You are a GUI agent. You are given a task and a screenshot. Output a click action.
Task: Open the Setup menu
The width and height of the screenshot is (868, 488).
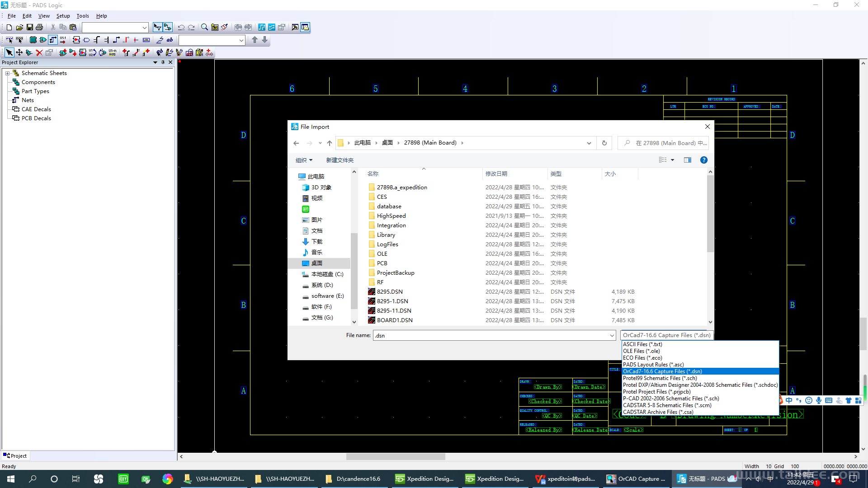(x=63, y=16)
